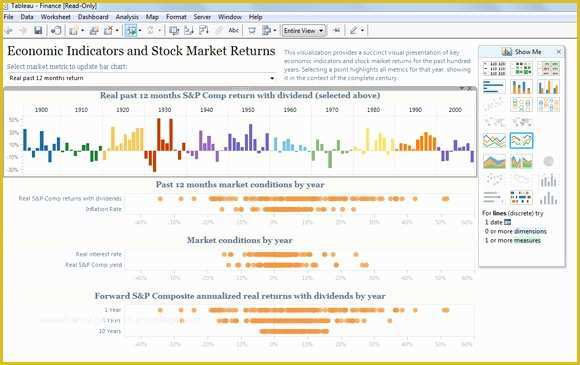The width and height of the screenshot is (580, 365).
Task: Open the File menu
Action: point(8,17)
